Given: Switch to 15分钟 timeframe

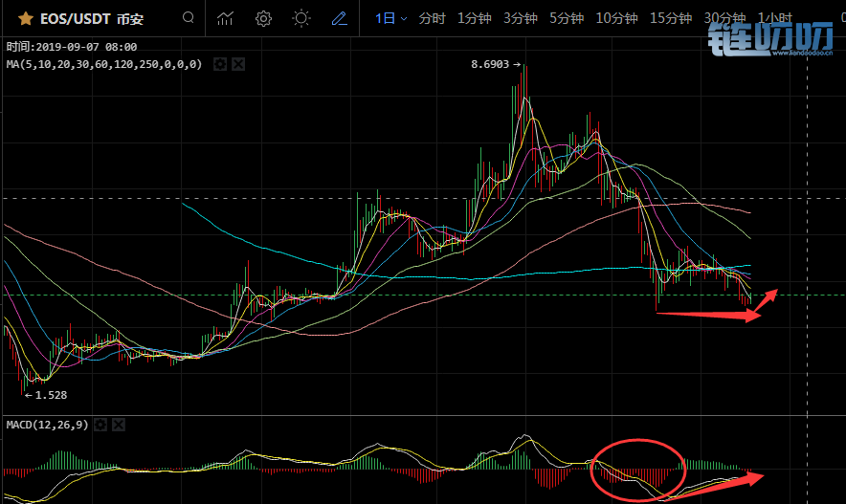Looking at the screenshot, I should pos(671,19).
